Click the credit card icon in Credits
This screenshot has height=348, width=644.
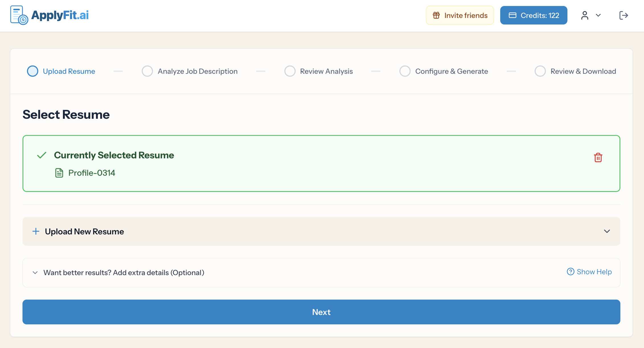512,15
